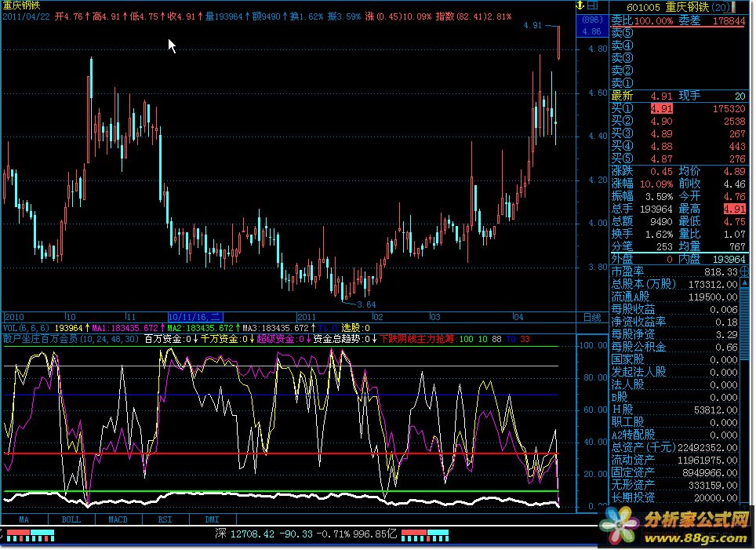The image size is (756, 550).
Task: Click the highlighted 最高 4.91 value
Action: click(734, 209)
